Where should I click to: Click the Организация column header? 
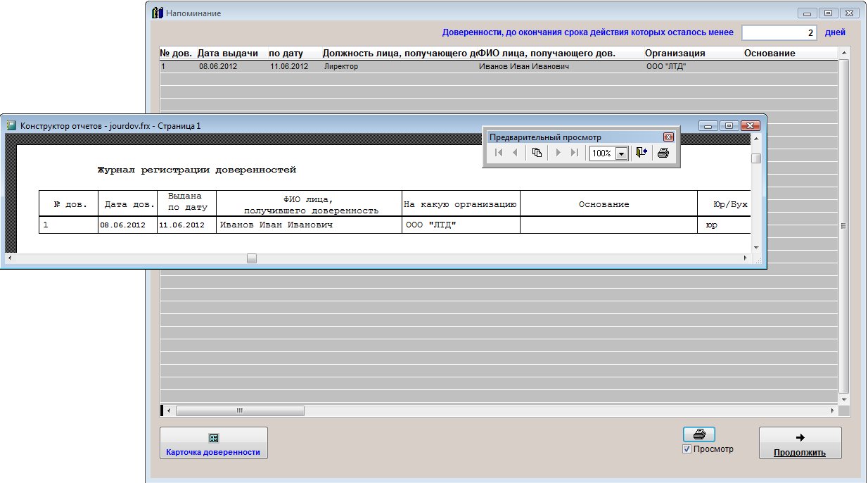point(675,54)
